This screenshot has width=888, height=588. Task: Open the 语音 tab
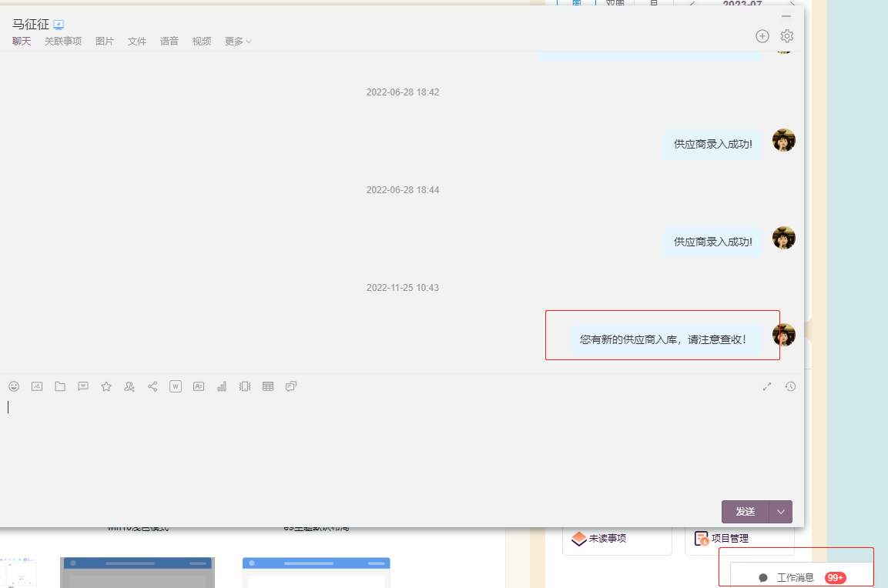coord(169,42)
